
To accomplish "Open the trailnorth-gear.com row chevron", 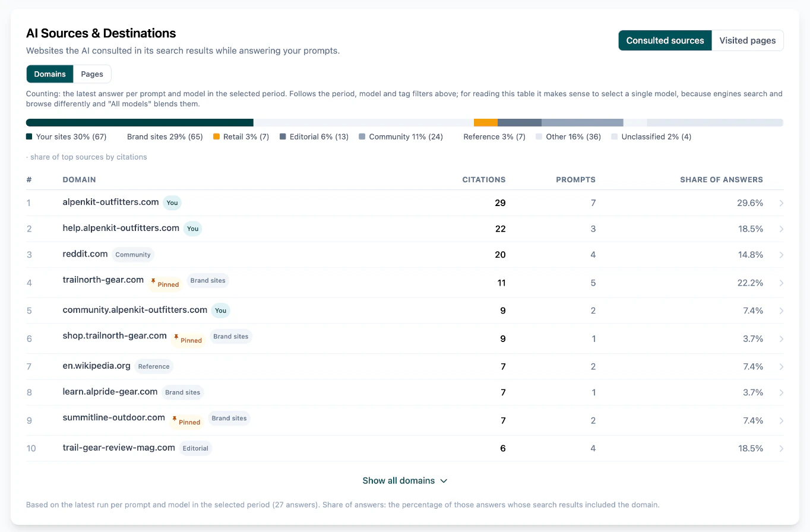I will click(x=781, y=283).
